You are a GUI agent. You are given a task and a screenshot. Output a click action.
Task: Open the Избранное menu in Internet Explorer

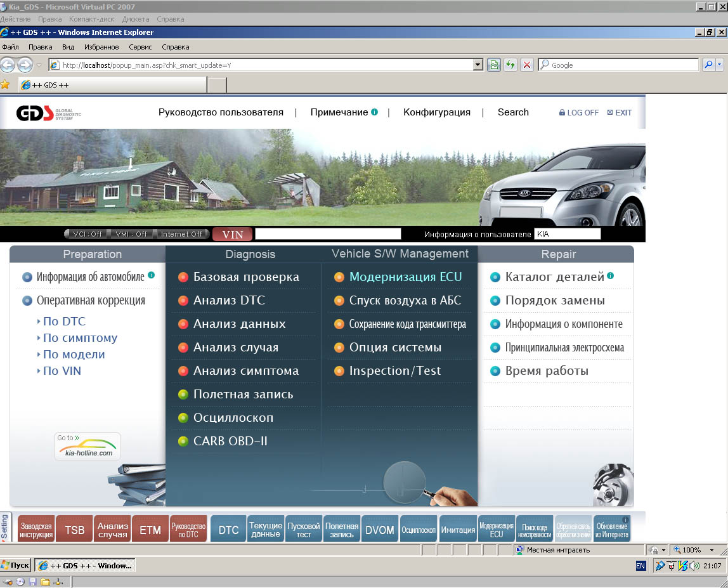[x=101, y=47]
